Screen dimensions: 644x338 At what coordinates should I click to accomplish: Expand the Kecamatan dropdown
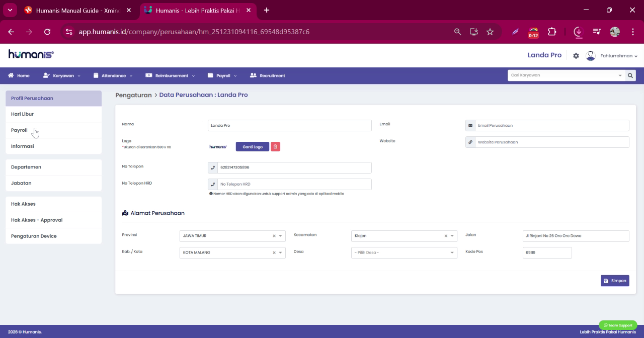tap(452, 236)
